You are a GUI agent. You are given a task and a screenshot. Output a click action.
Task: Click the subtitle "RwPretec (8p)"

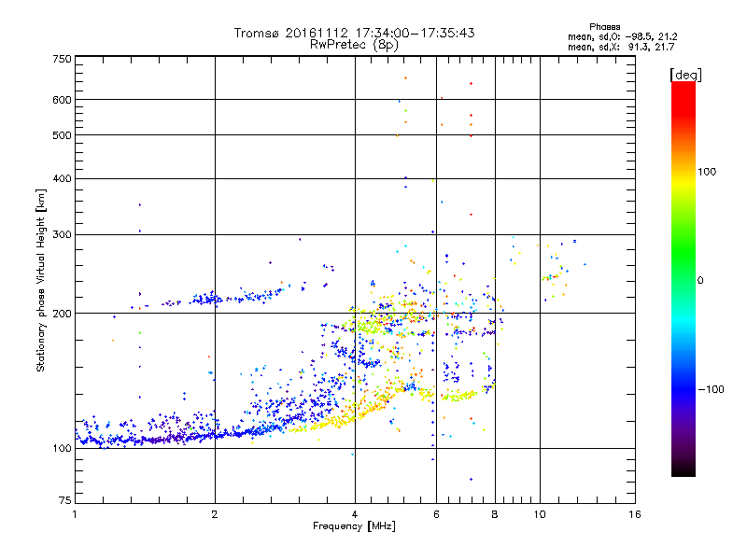355,45
